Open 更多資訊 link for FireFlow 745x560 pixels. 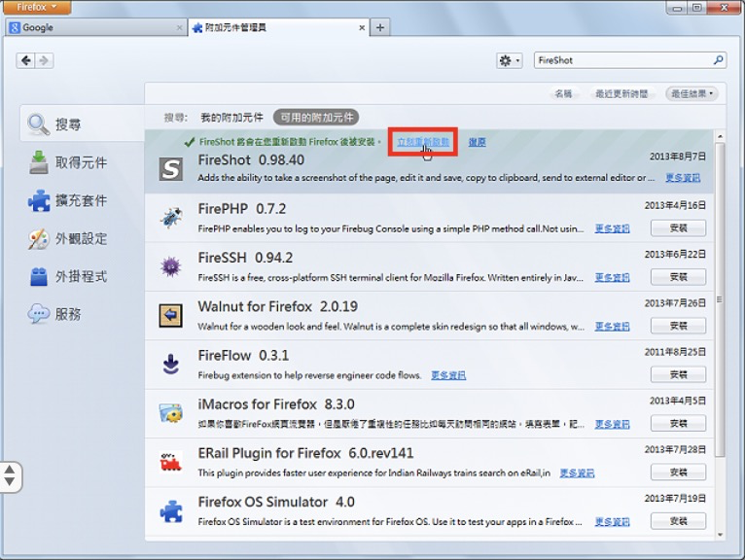coord(448,375)
